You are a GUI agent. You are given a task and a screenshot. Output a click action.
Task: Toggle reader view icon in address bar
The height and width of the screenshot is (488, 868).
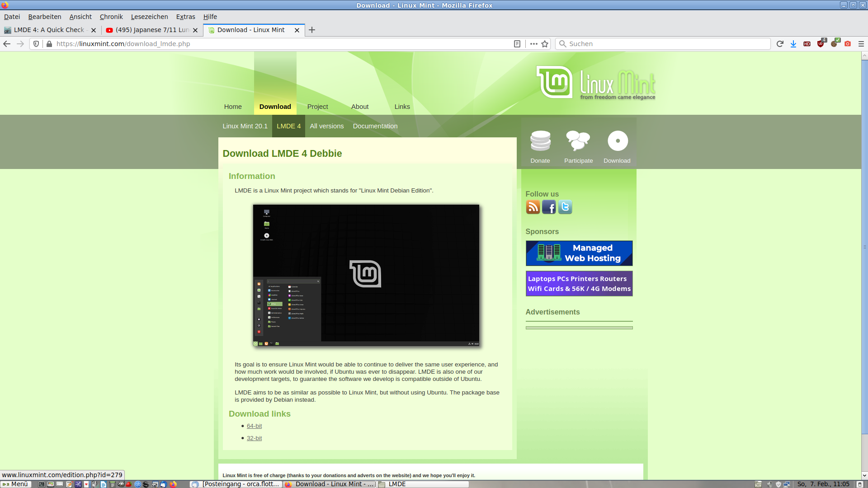point(517,44)
